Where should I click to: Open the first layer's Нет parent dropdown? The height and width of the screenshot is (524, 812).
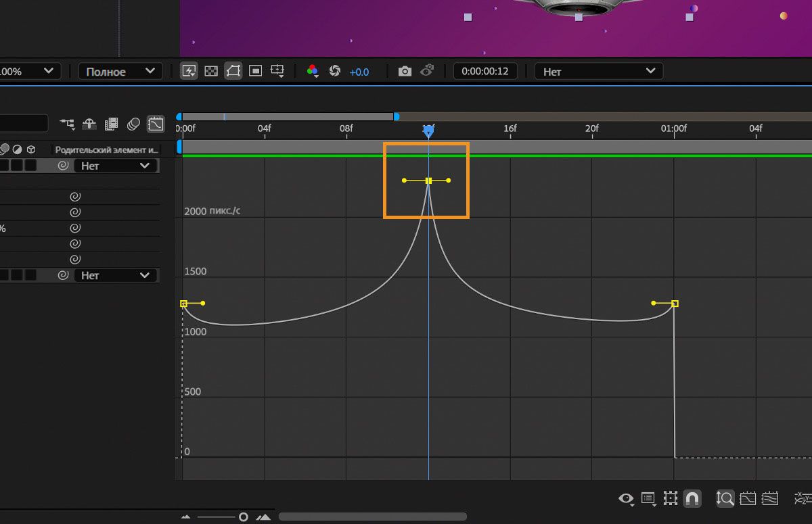point(115,166)
